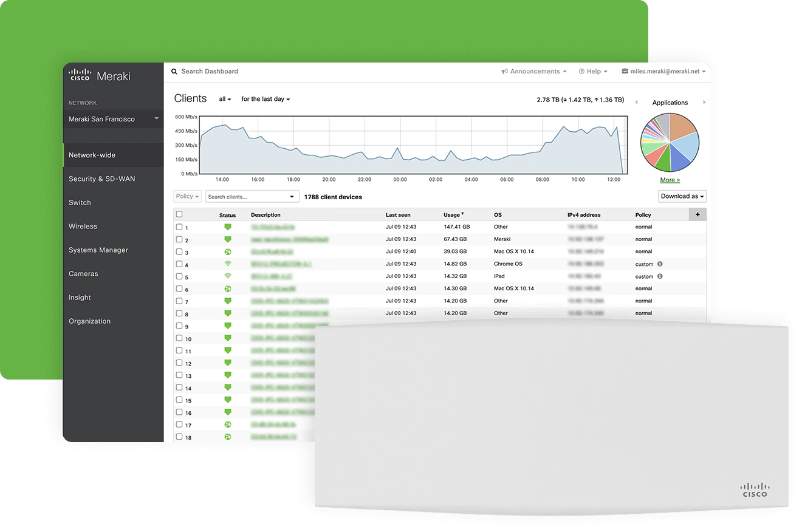This screenshot has height=532, width=802.
Task: Toggle the select-all clients checkbox
Action: [x=179, y=214]
